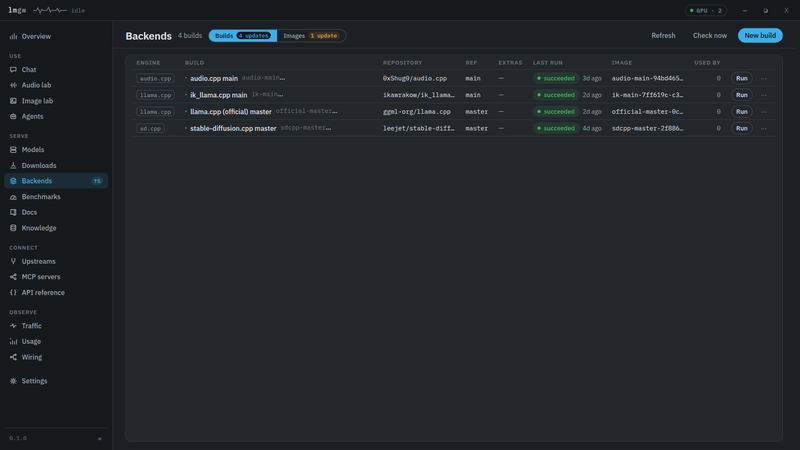The height and width of the screenshot is (450, 800).
Task: Switch to the Builds tab
Action: point(243,36)
